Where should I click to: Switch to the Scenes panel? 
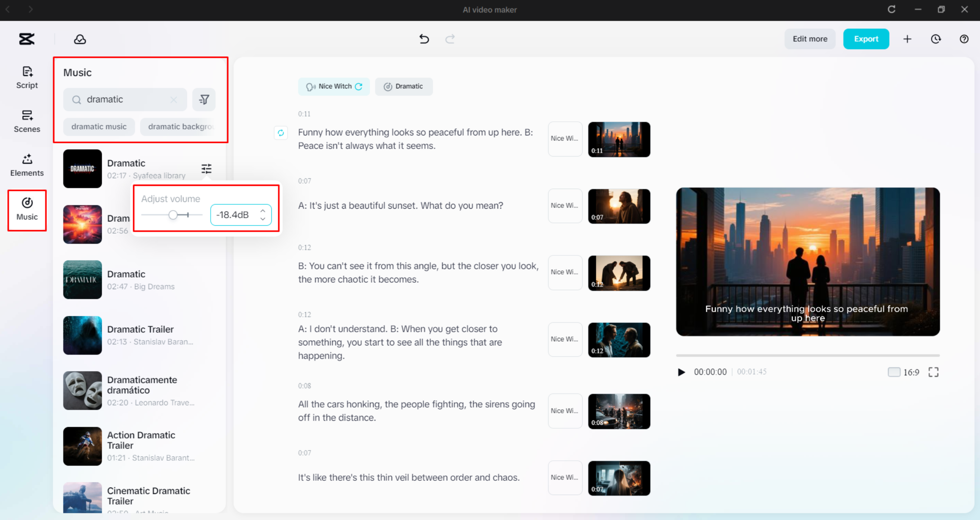pyautogui.click(x=26, y=121)
